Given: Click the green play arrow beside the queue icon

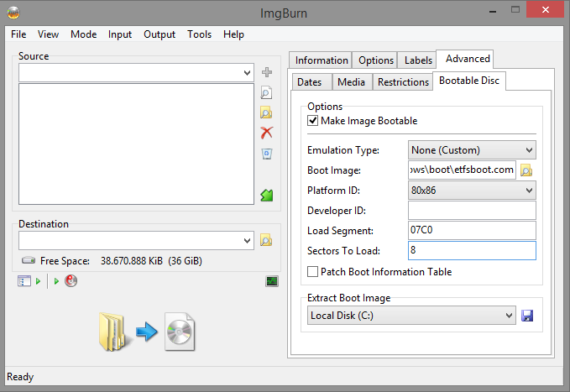Looking at the screenshot, I should coord(38,281).
